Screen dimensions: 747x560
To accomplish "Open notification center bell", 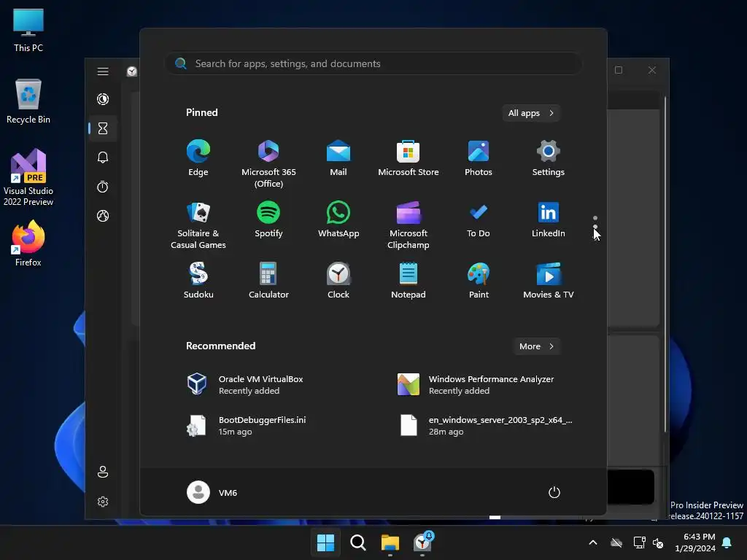I will point(727,542).
